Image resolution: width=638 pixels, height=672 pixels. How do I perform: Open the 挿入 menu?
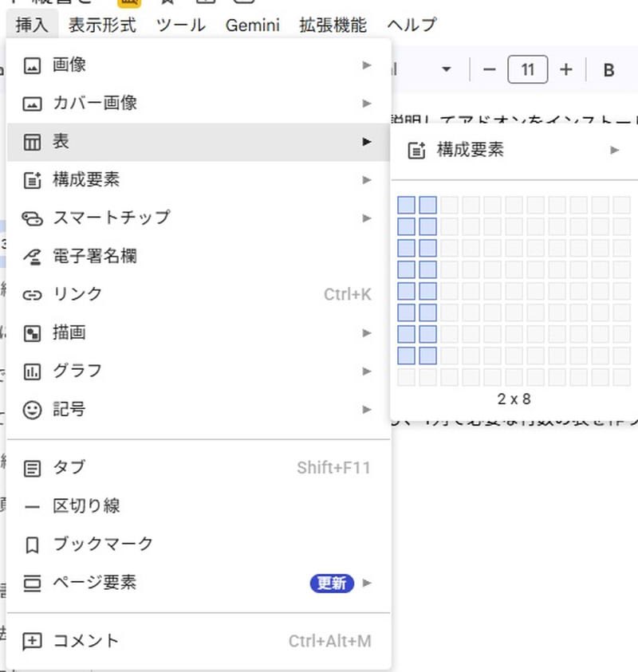coord(32,25)
